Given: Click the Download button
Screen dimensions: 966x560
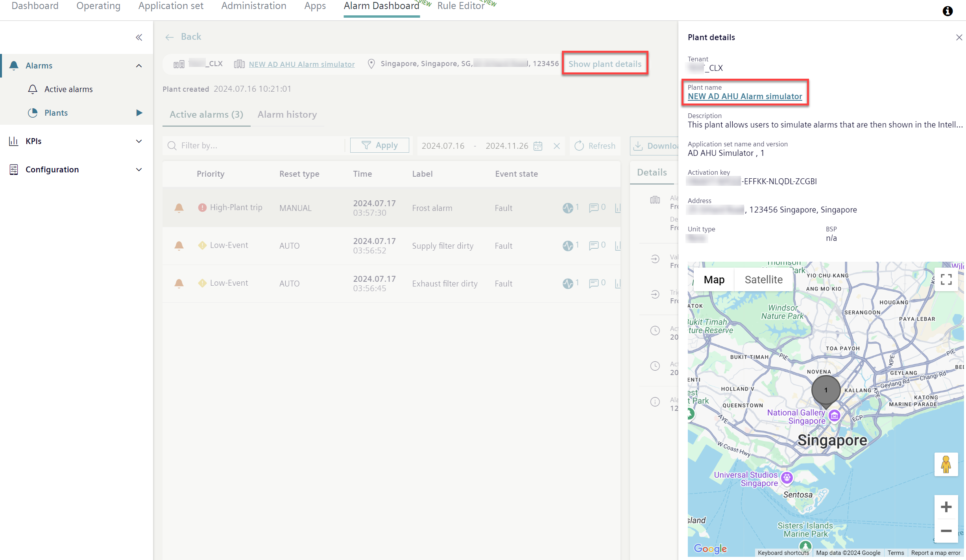Looking at the screenshot, I should tap(655, 146).
